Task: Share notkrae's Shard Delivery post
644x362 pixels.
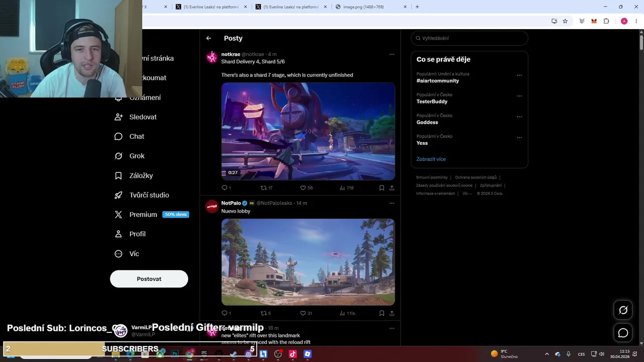Action: coord(391,188)
